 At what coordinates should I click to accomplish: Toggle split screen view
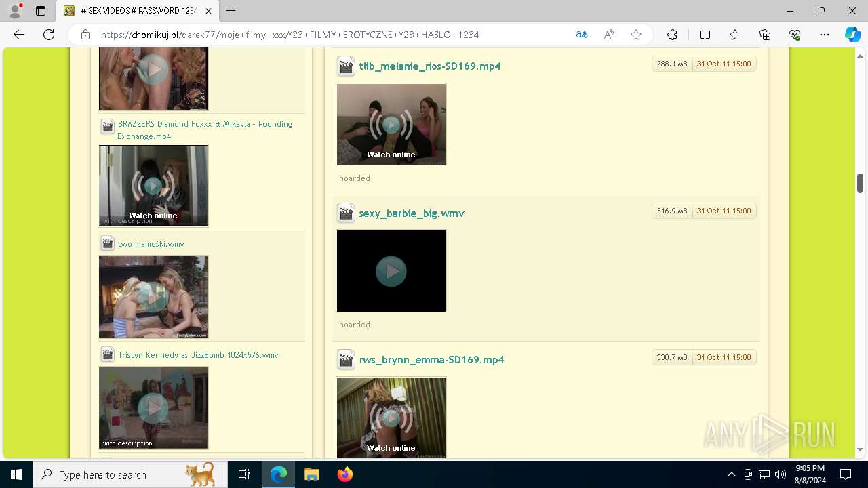coord(705,35)
